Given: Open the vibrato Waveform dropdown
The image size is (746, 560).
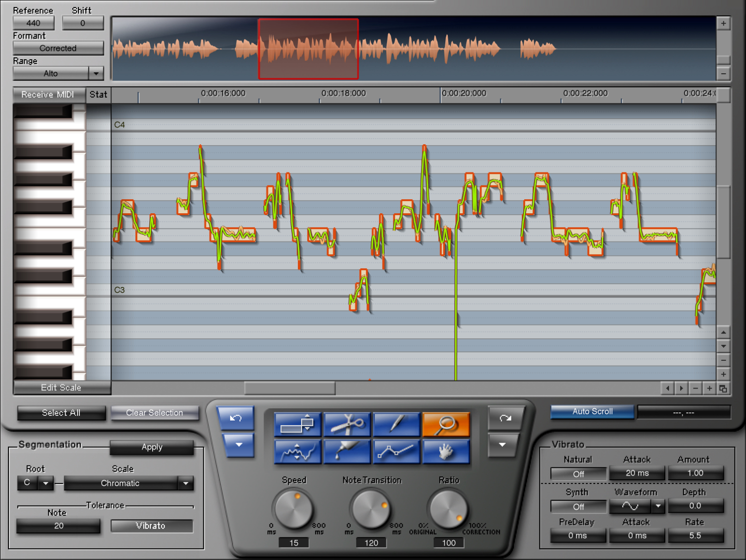Looking at the screenshot, I should click(x=658, y=506).
